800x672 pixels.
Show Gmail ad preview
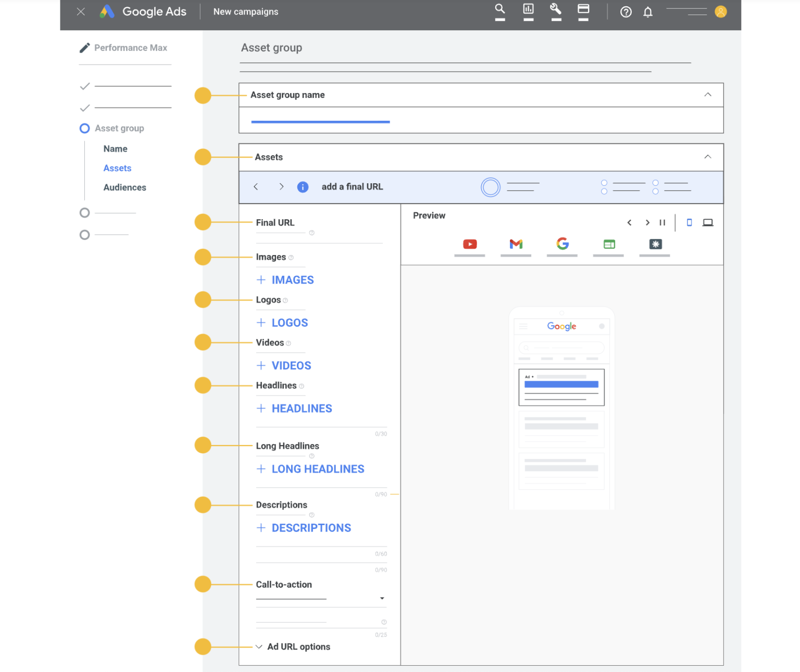coord(516,244)
